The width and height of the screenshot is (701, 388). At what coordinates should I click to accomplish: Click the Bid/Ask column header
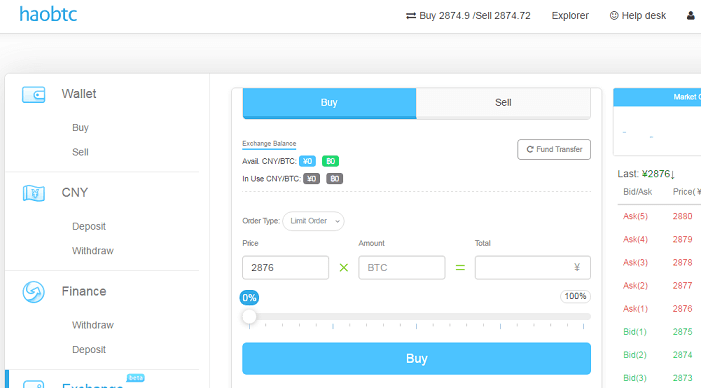(638, 192)
